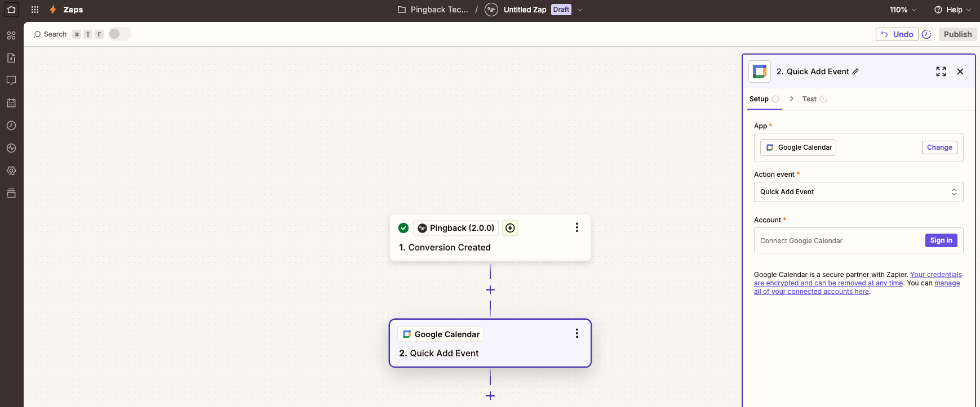Click the help question mark icon
Image resolution: width=980 pixels, height=407 pixels.
pos(938,10)
